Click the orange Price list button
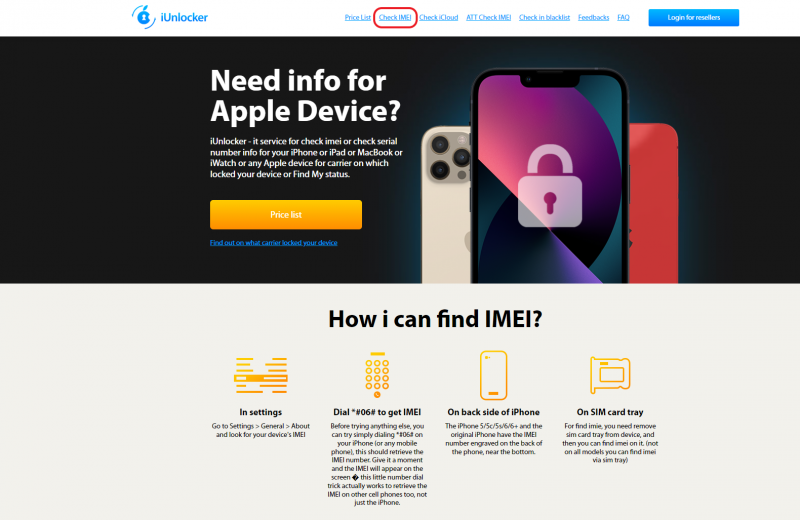Screen dimensions: 800x520 286,214
